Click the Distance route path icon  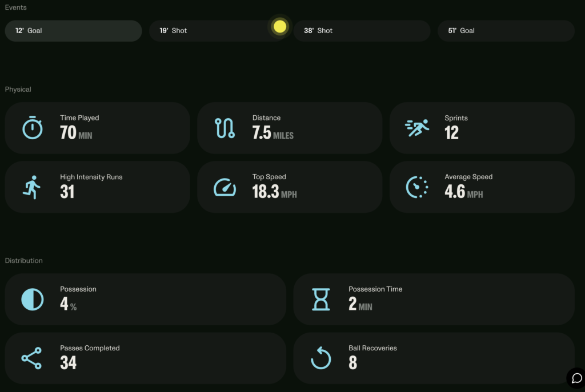pyautogui.click(x=225, y=128)
